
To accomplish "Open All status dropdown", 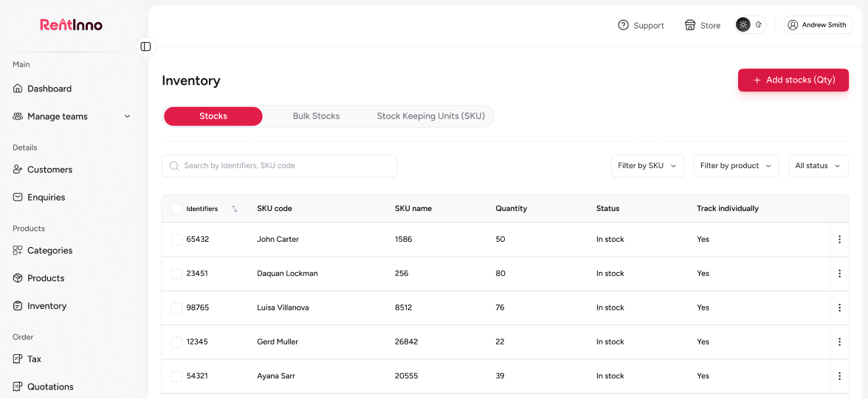I will tap(818, 165).
